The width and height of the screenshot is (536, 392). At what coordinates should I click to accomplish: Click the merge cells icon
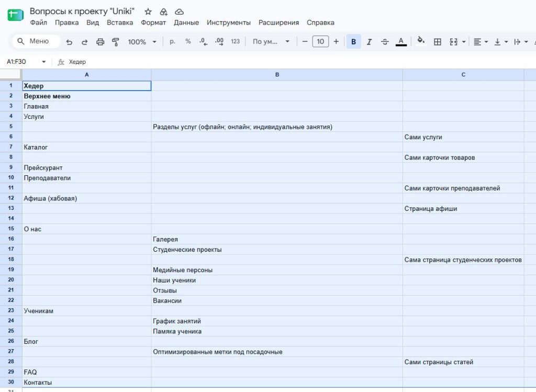[454, 42]
